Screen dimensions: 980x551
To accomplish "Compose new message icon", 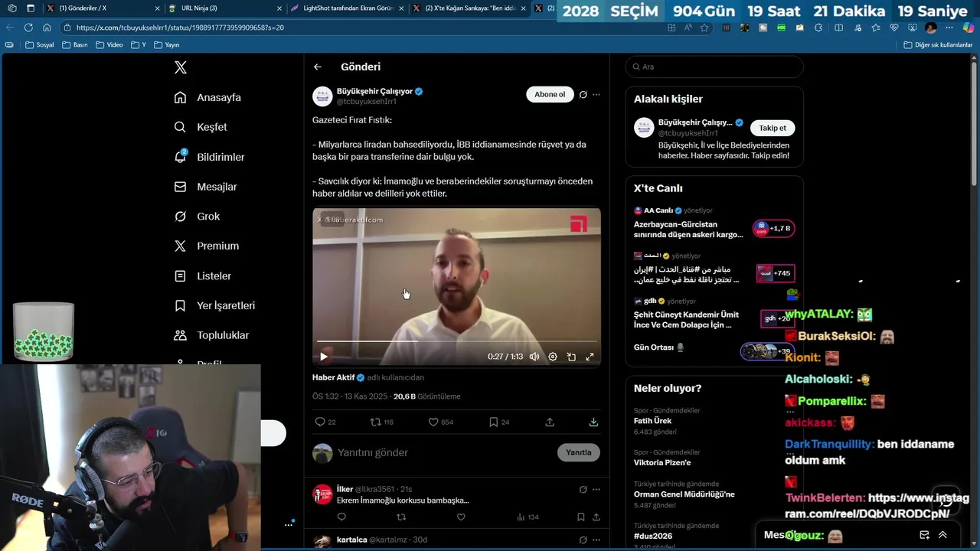I will point(924,535).
